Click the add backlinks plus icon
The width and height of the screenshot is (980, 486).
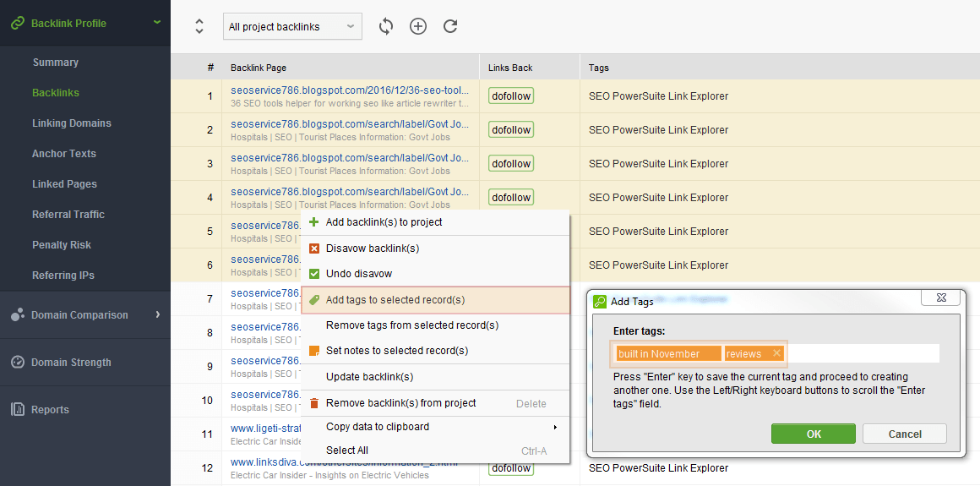[x=418, y=26]
